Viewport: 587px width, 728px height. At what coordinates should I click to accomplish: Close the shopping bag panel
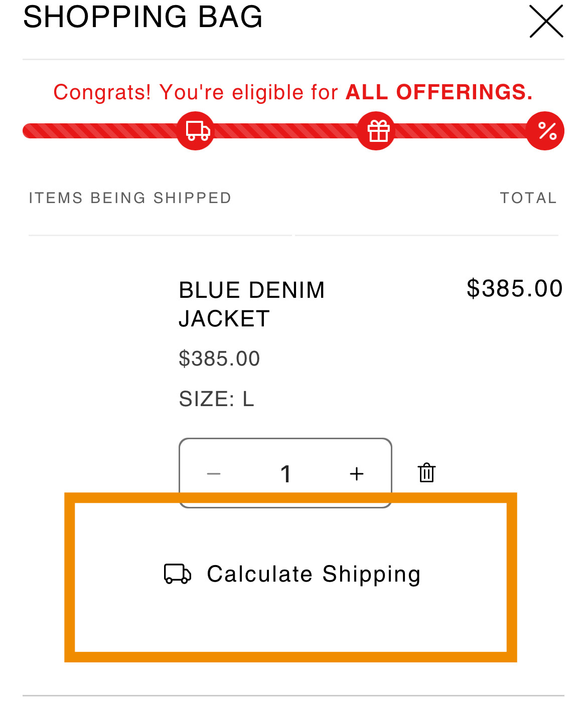[x=546, y=21]
